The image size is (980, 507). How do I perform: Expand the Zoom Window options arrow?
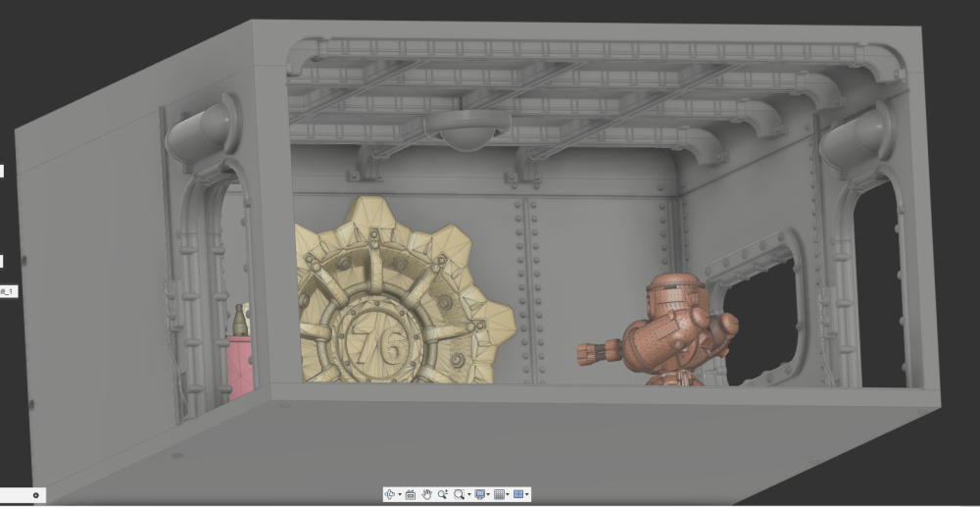[469, 494]
